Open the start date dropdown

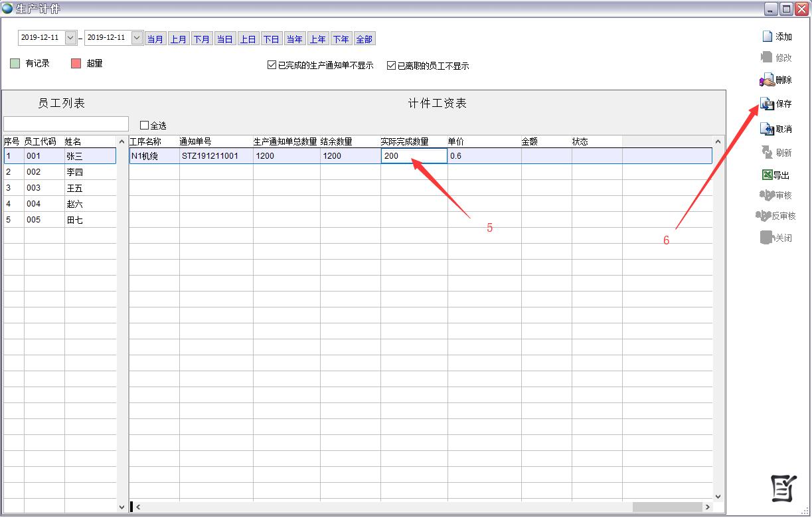(x=71, y=38)
